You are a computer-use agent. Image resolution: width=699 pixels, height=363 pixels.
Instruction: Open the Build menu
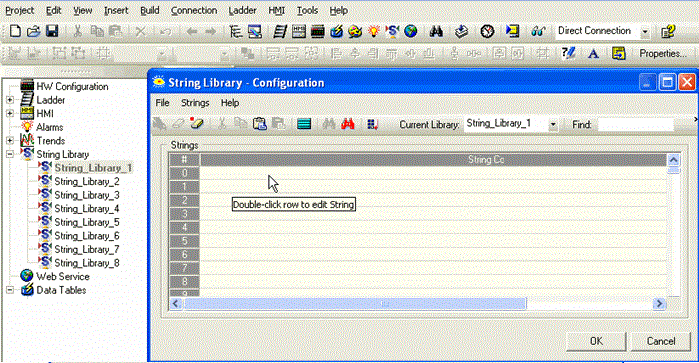tap(150, 10)
